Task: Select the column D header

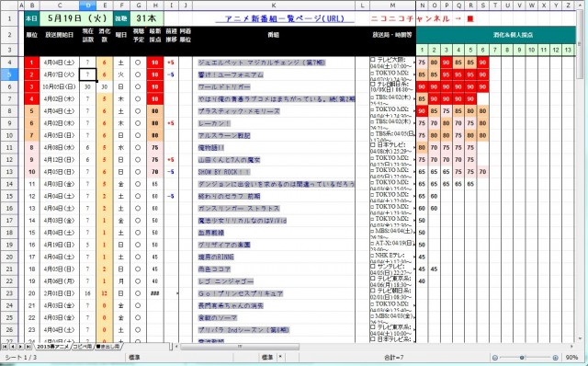Action: [x=88, y=5]
